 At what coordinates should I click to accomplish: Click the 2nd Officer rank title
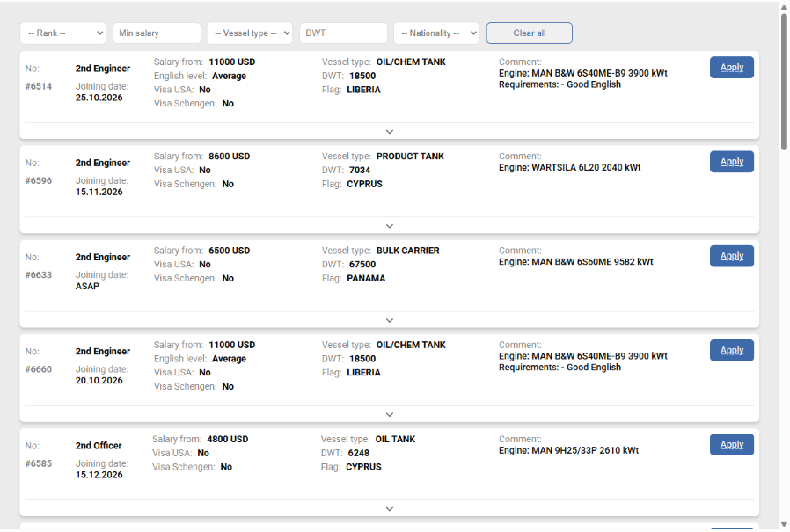(x=99, y=445)
